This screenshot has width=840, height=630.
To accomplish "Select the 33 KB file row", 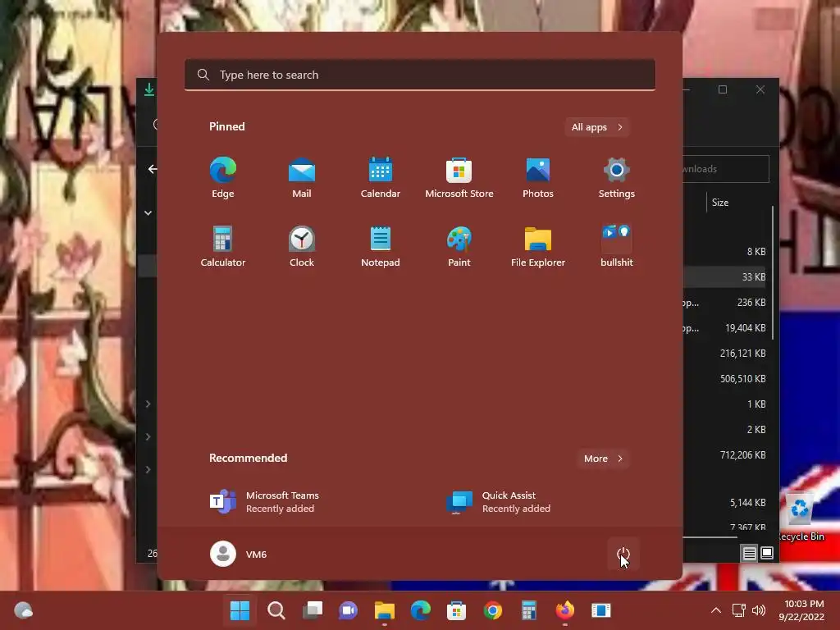I will pos(724,277).
